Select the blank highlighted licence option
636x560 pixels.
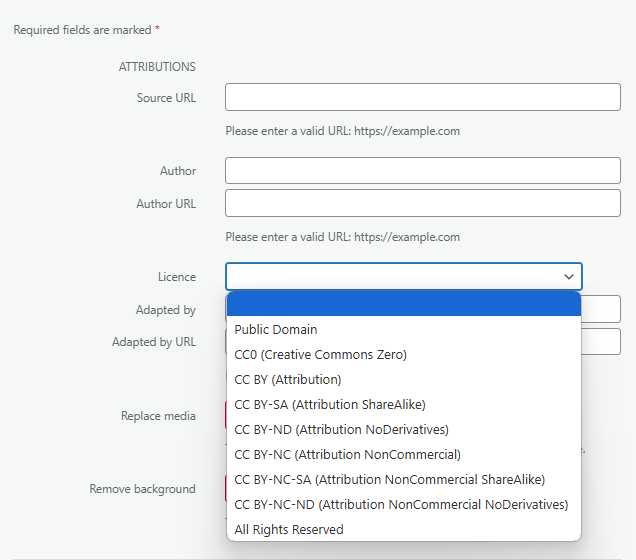[x=404, y=304]
